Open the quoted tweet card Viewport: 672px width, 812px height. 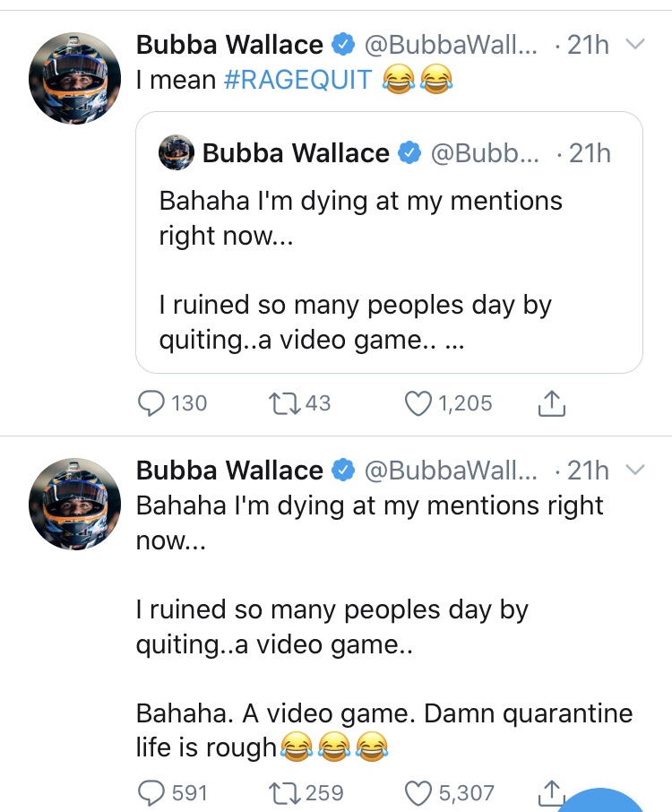(x=389, y=269)
